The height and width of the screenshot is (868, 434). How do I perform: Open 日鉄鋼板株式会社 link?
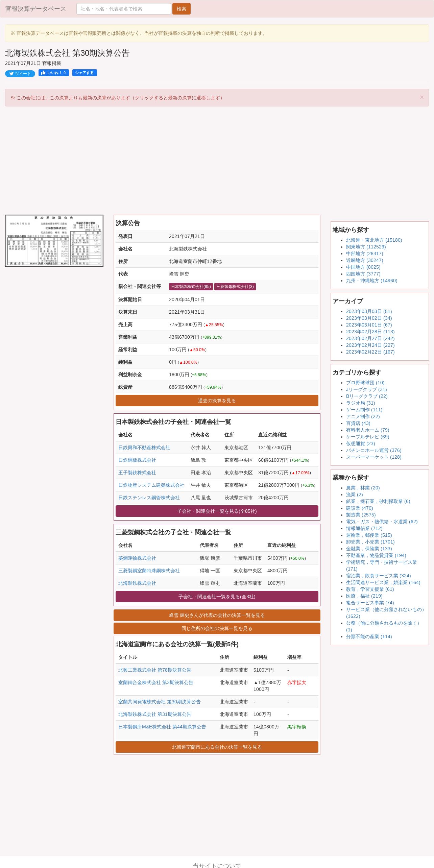pyautogui.click(x=137, y=460)
